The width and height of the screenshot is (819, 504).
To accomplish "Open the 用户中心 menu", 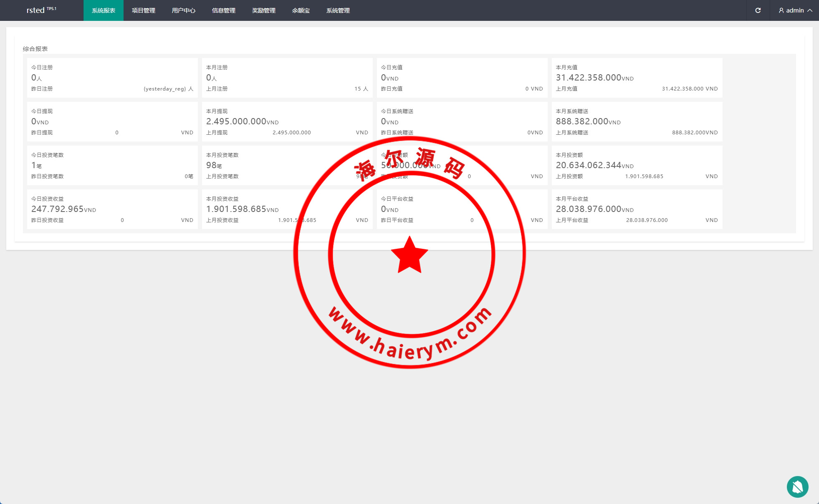I will (184, 10).
